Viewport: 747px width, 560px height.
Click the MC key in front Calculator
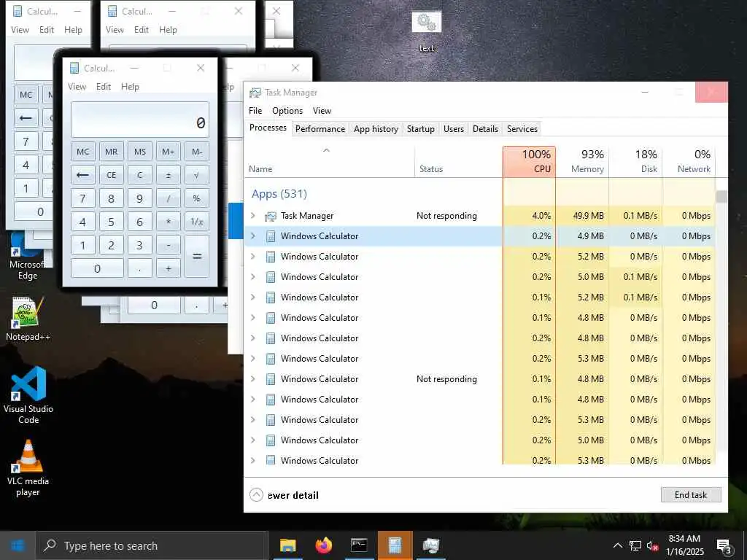pos(83,152)
